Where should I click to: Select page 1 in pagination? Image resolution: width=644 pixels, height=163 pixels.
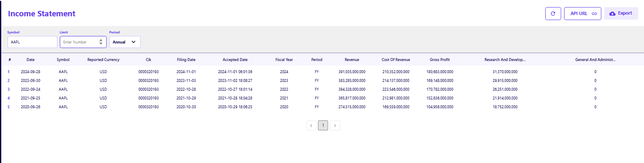323,125
